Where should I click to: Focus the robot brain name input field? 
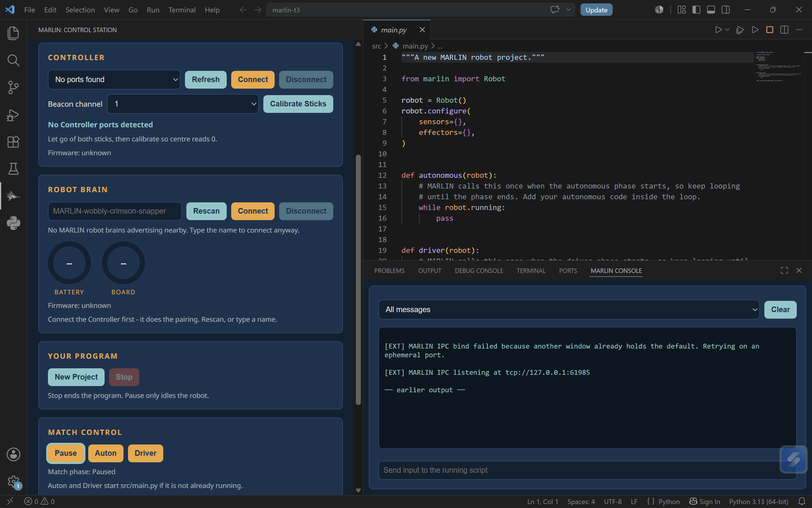pyautogui.click(x=114, y=211)
